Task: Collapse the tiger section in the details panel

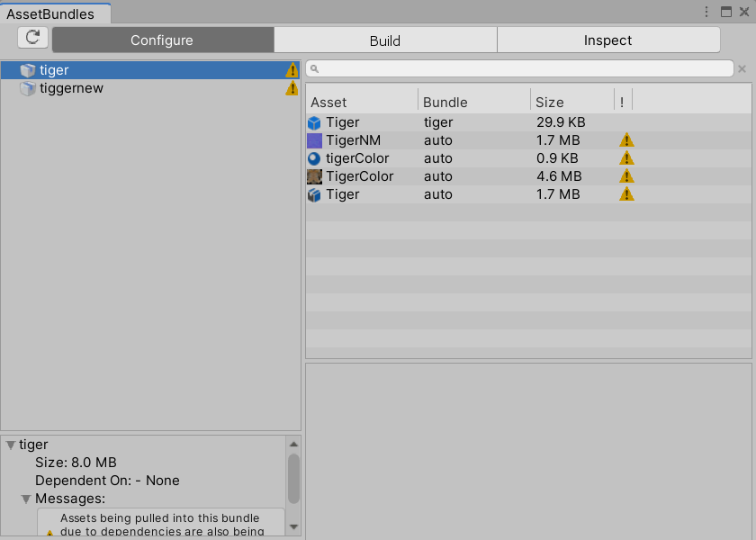Action: tap(10, 444)
